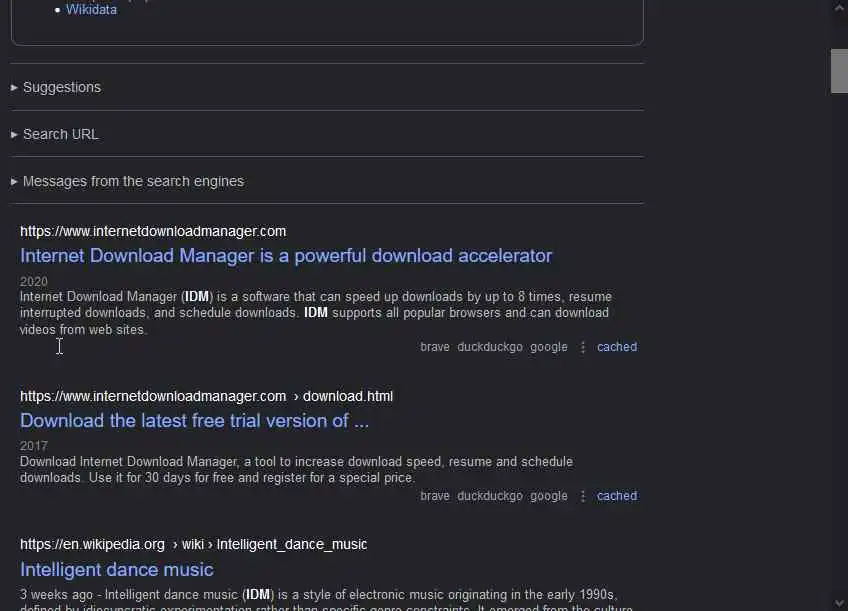
Task: Click duckduckgo label on download.html result
Action: 490,496
